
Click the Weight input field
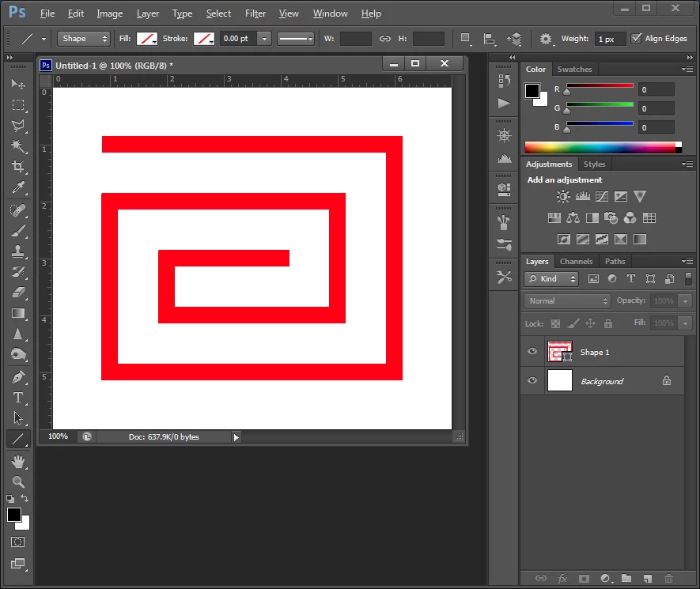point(610,39)
